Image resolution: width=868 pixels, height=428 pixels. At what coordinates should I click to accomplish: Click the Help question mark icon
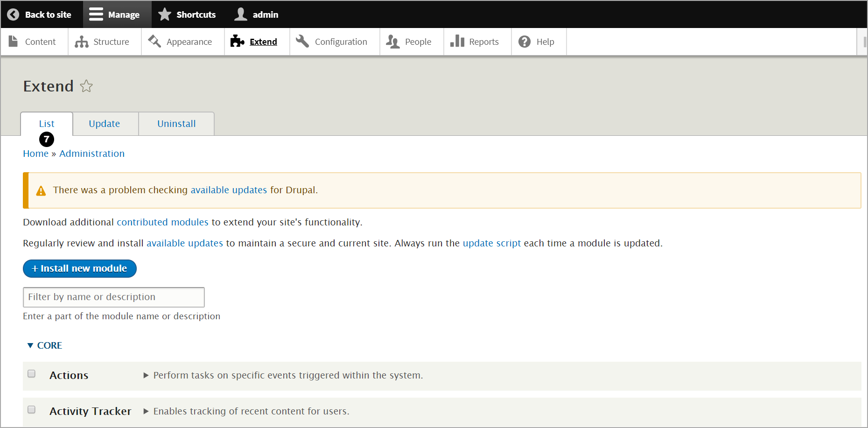tap(525, 42)
